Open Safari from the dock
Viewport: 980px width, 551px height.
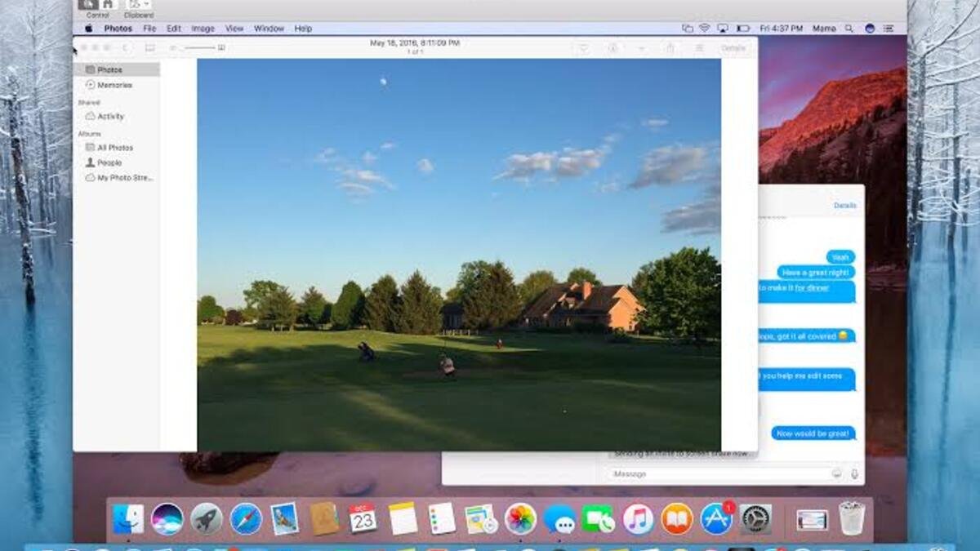246,518
